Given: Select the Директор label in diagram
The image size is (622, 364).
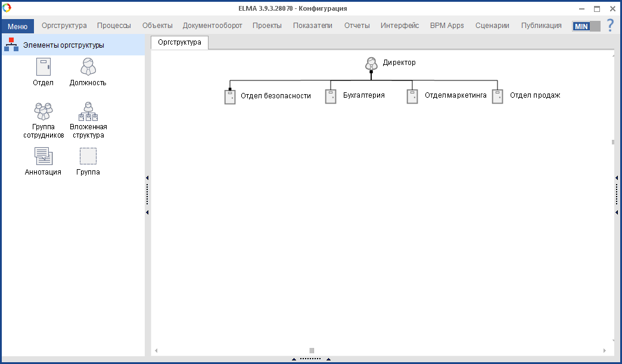Looking at the screenshot, I should (399, 62).
